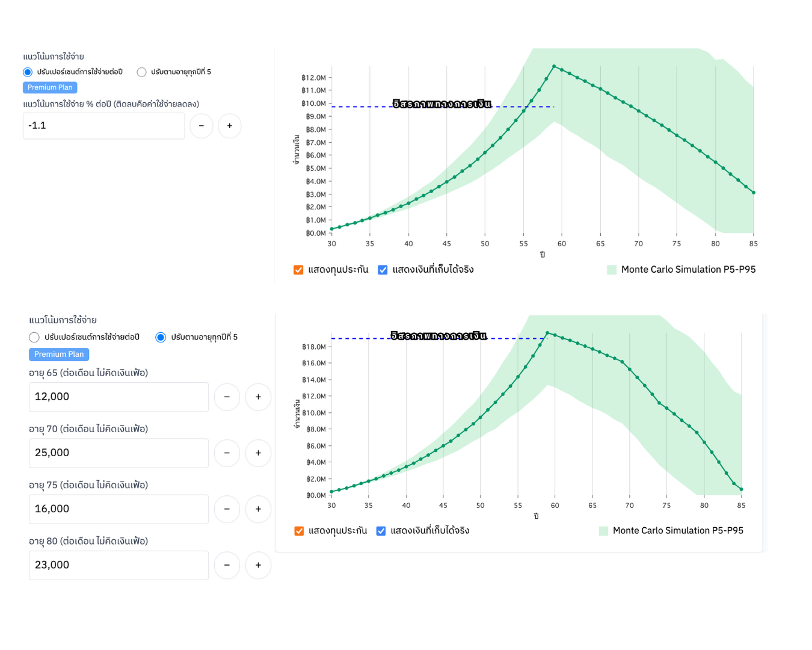Click minus button for yearly expense trend percent

(201, 126)
